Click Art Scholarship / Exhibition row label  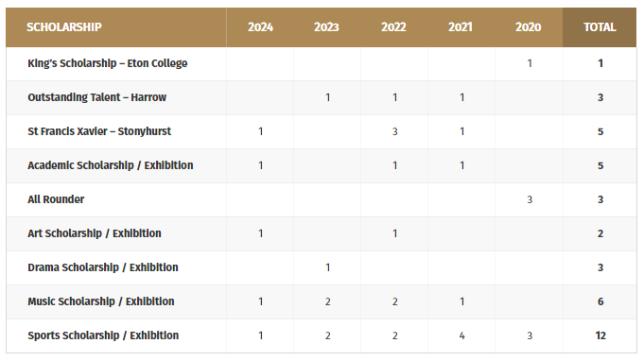click(x=95, y=233)
